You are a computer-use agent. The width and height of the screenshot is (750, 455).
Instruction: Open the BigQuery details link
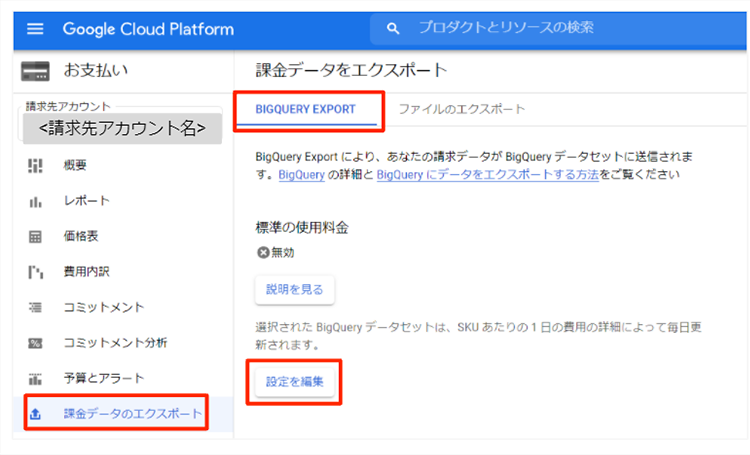pos(301,175)
